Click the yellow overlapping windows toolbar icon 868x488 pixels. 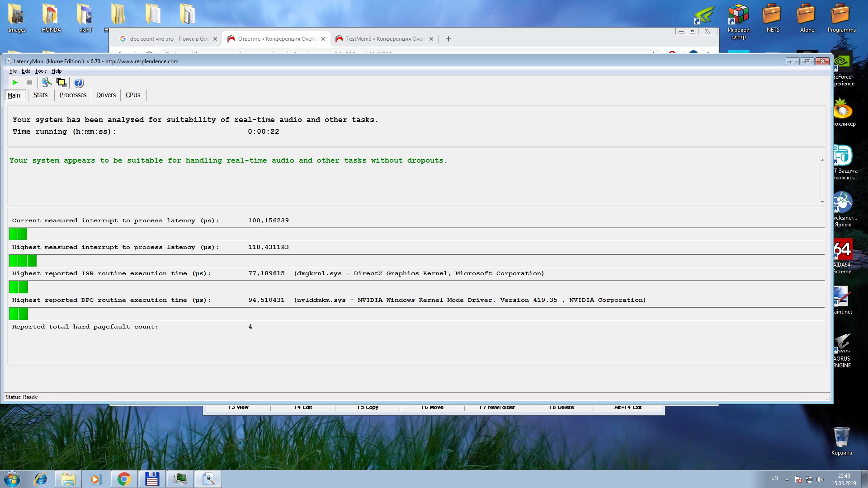click(61, 82)
